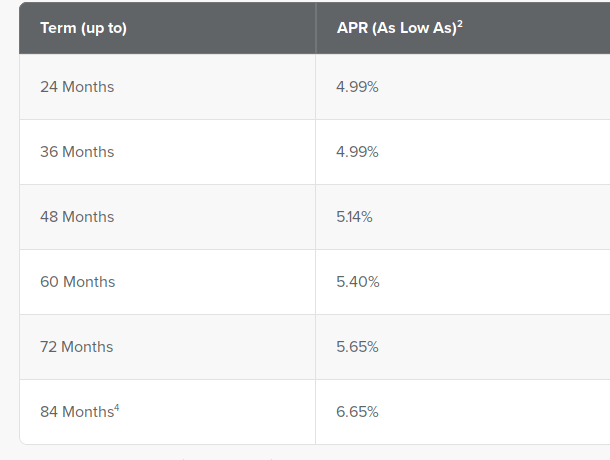Image resolution: width=610 pixels, height=460 pixels.
Task: Click the 5.14% APR value
Action: click(355, 217)
